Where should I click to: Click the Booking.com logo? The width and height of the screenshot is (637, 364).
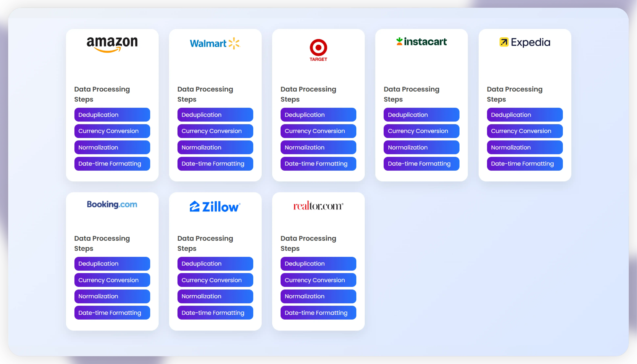[x=112, y=205]
